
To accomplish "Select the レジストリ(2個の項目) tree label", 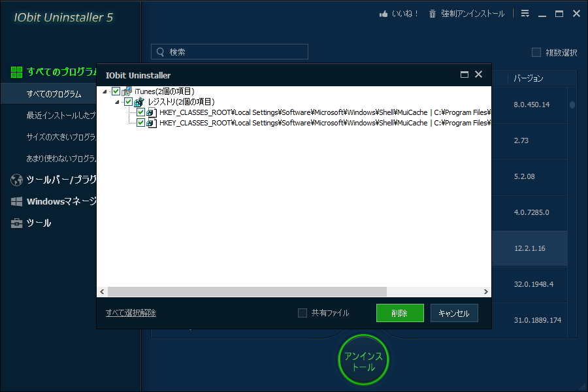I will [x=181, y=102].
